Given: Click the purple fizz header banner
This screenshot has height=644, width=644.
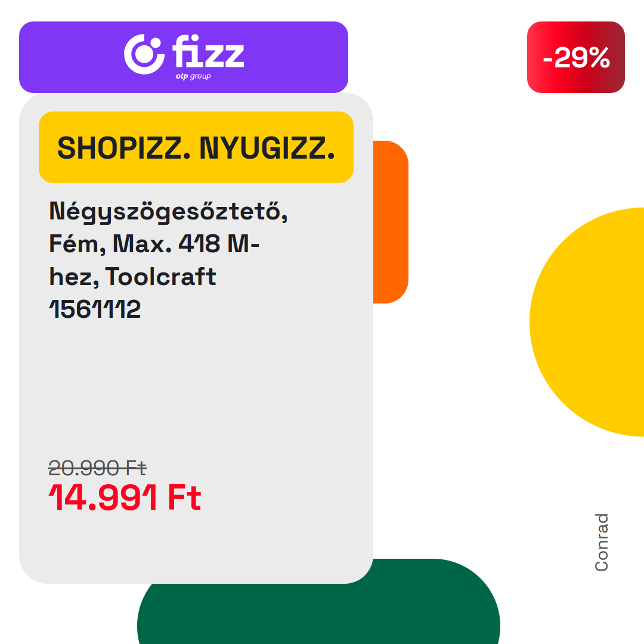Looking at the screenshot, I should (184, 57).
